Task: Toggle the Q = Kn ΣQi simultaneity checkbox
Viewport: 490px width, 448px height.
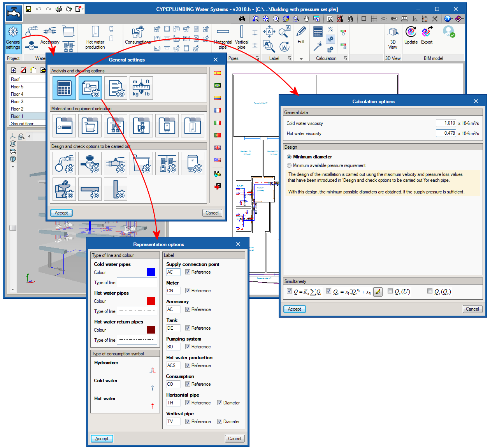Action: click(x=289, y=291)
